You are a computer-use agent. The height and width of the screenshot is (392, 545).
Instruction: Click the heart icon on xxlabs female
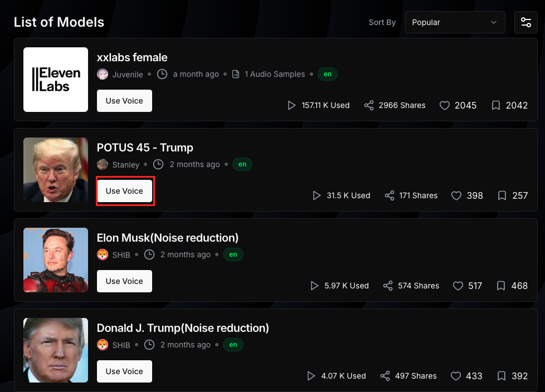pos(445,105)
